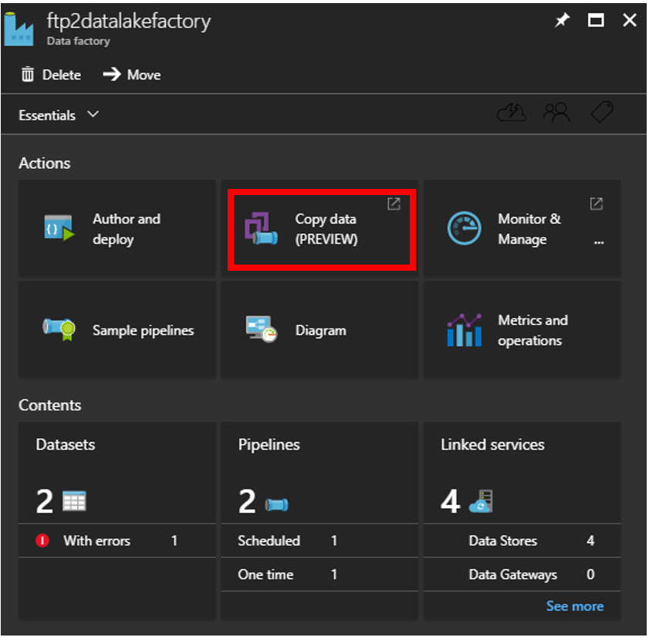The height and width of the screenshot is (644, 649).
Task: Open the Sample pipelines tile
Action: coord(117,329)
